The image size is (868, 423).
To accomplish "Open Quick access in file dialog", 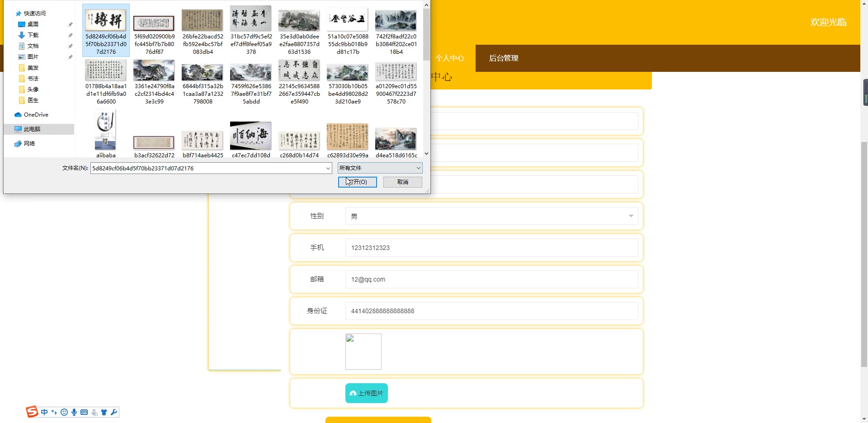I will pos(31,14).
